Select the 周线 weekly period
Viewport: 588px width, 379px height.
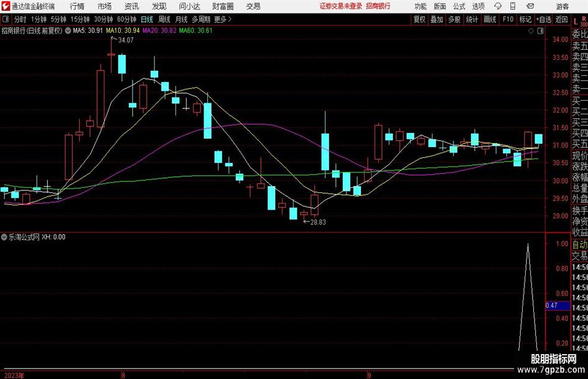pos(164,19)
